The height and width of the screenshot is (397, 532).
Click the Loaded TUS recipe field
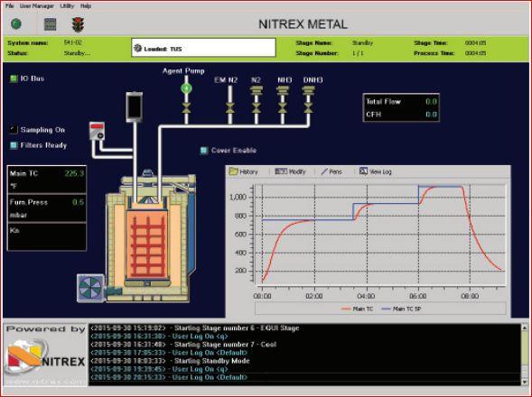[203, 48]
